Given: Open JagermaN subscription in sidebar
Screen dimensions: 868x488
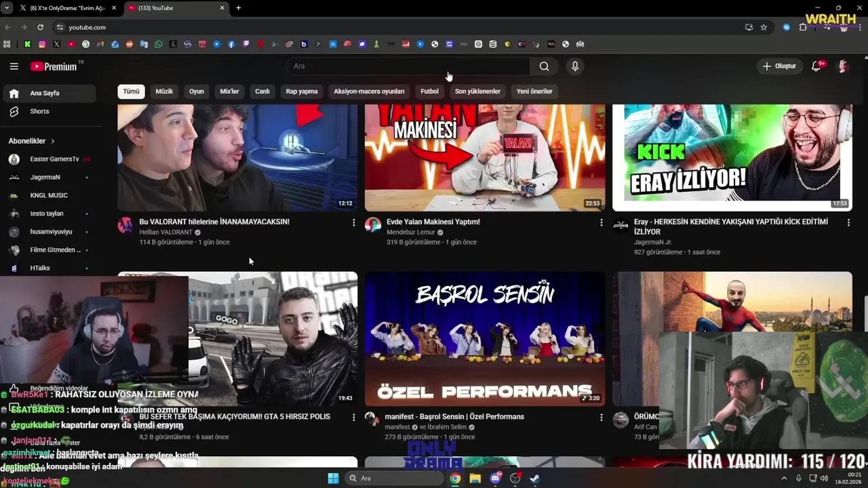Looking at the screenshot, I should 49,178.
